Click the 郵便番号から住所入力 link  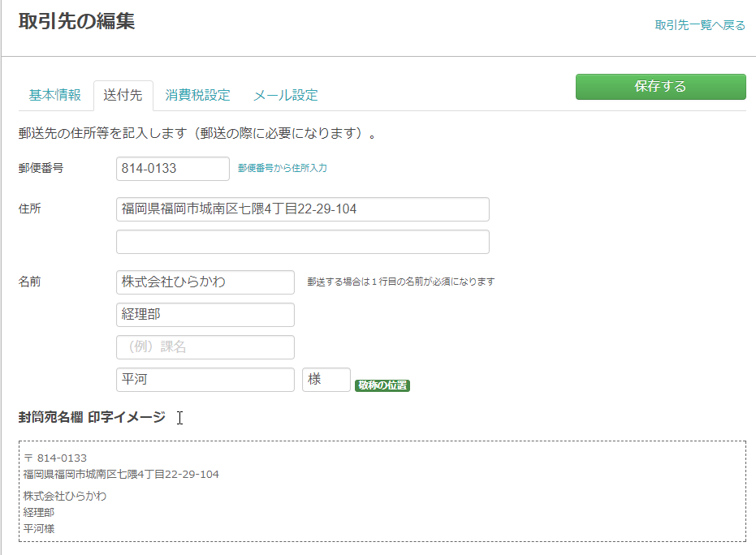(x=283, y=168)
